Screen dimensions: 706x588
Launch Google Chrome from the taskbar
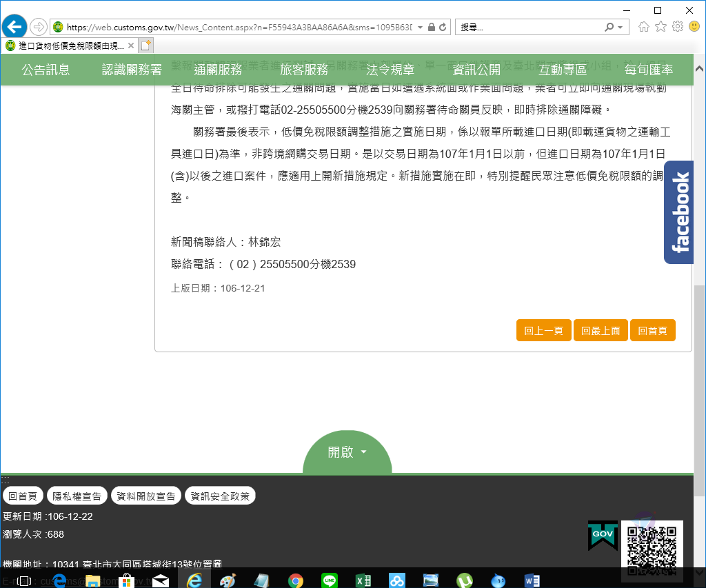pyautogui.click(x=296, y=579)
